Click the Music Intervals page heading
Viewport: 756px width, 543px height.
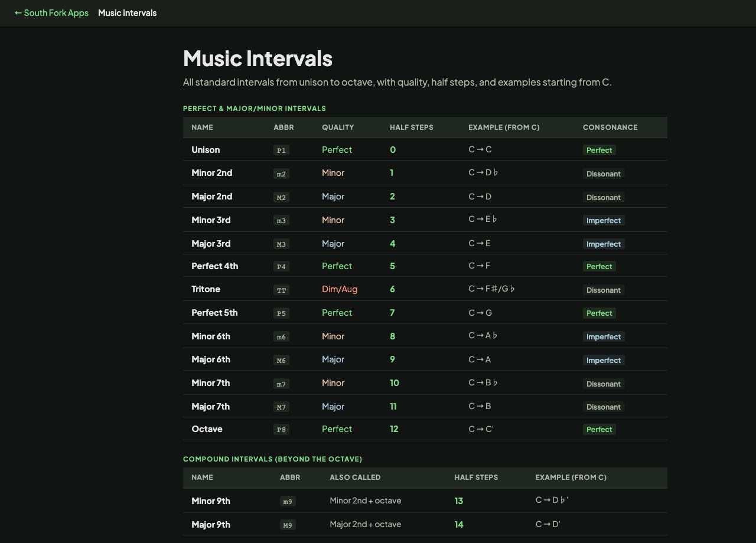pos(258,58)
